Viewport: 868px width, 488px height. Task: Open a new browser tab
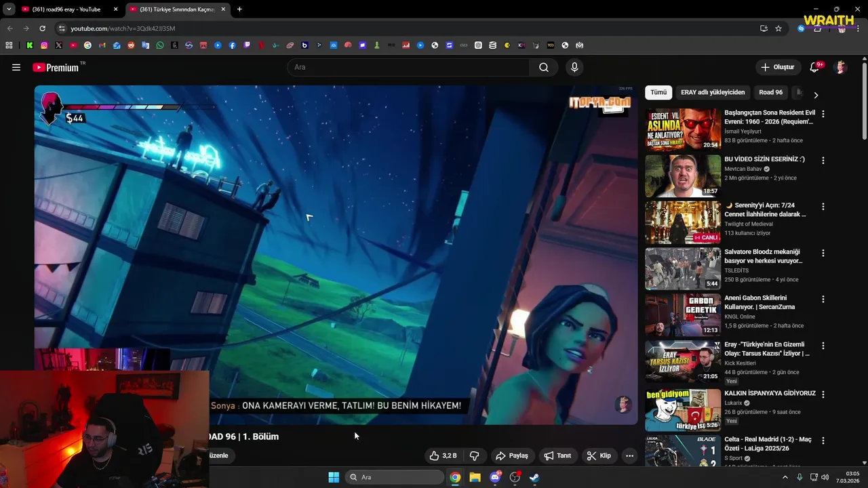point(239,9)
